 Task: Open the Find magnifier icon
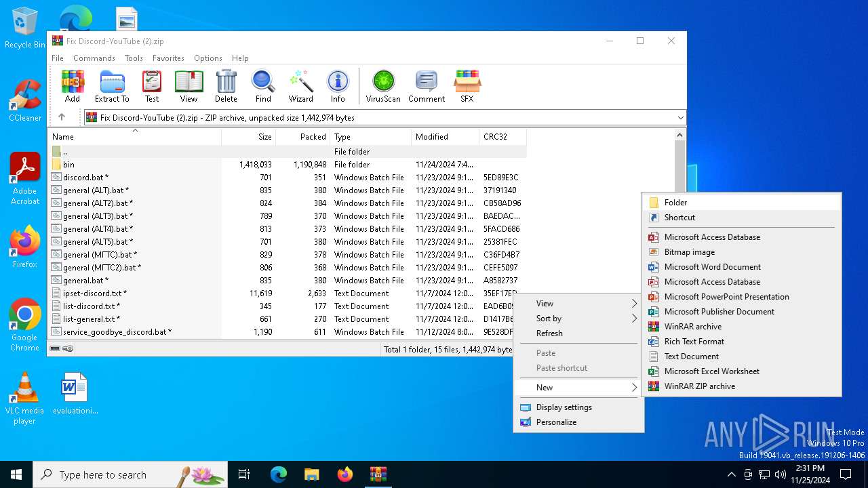point(263,86)
